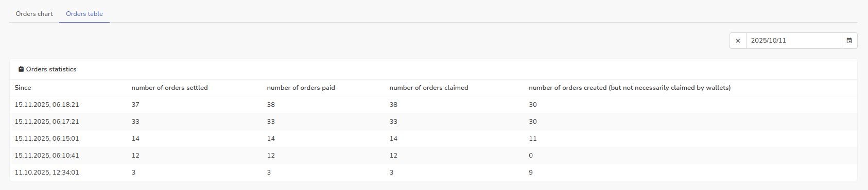
Task: Click the settled value 37 in first row
Action: click(x=135, y=104)
